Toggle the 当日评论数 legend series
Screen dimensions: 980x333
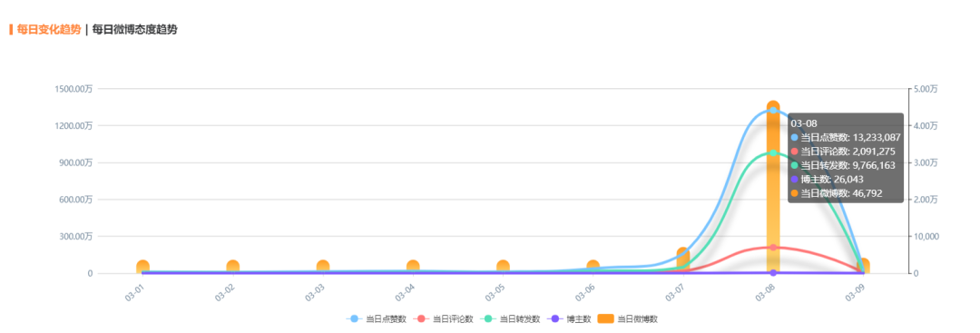click(444, 318)
